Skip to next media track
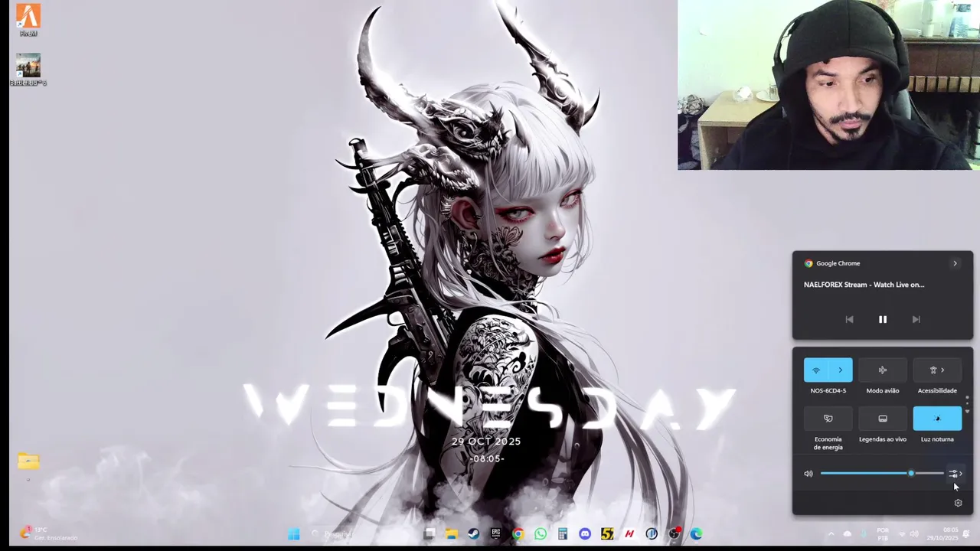The width and height of the screenshot is (980, 551). [x=916, y=319]
